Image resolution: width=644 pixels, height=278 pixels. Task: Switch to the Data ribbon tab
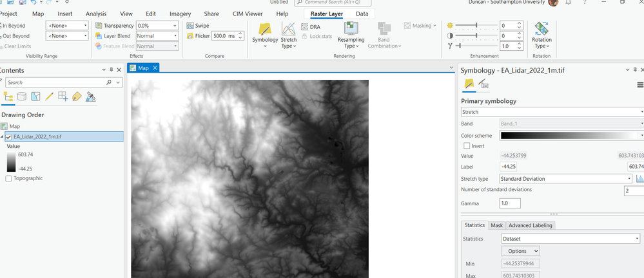click(x=362, y=14)
